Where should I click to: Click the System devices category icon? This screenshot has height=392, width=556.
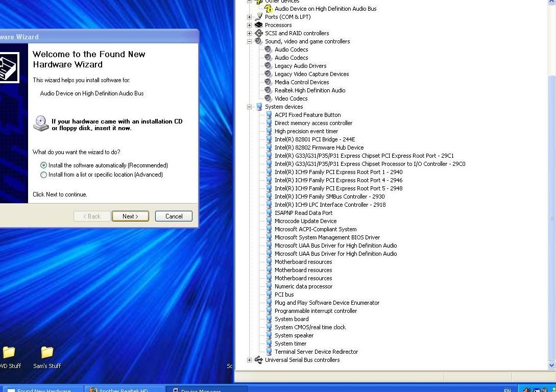(x=259, y=107)
